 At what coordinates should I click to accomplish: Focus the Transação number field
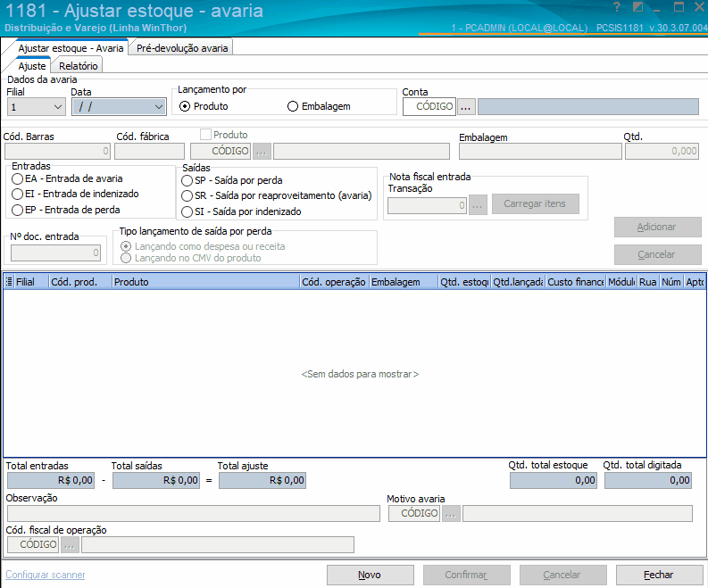pyautogui.click(x=427, y=205)
